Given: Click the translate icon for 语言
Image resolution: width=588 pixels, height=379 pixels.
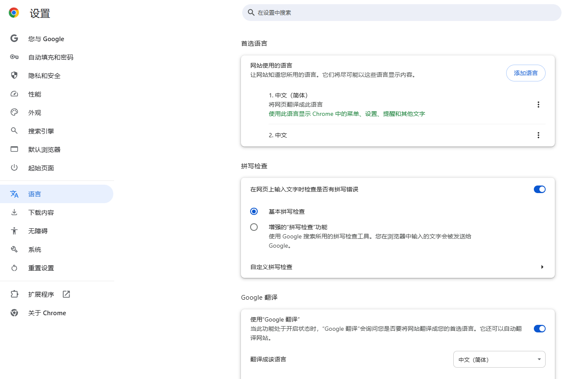Looking at the screenshot, I should pyautogui.click(x=14, y=194).
